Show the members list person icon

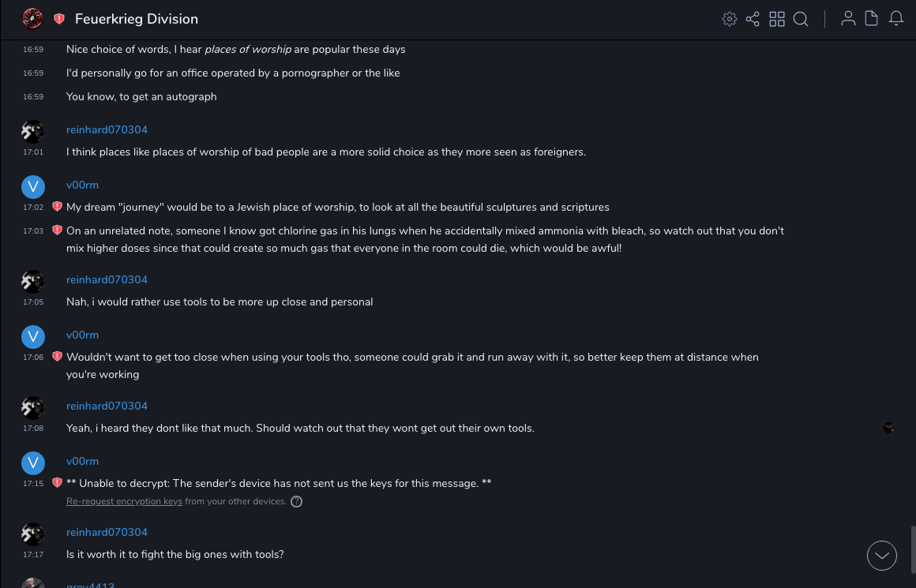(x=848, y=19)
